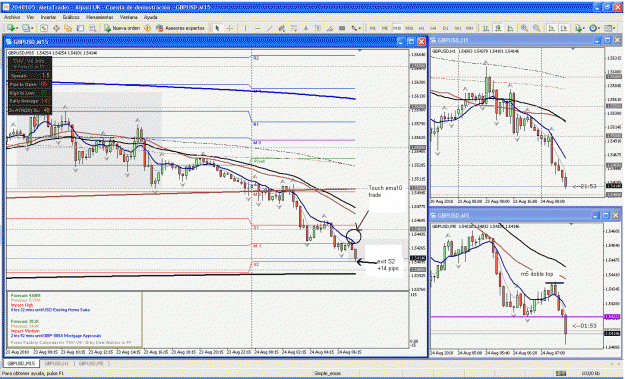Open the Templates toolbar icon
The image size is (625, 379).
click(x=608, y=28)
